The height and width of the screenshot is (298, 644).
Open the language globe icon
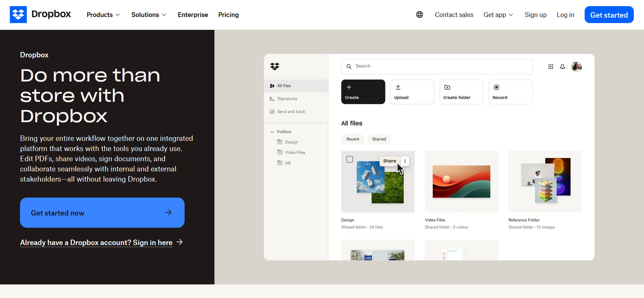[x=420, y=15]
